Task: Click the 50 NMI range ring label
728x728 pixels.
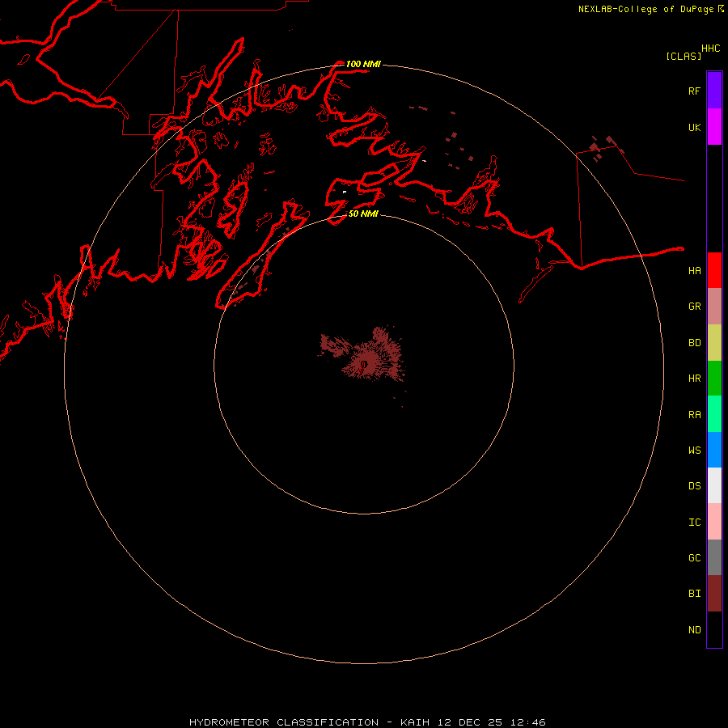Action: [363, 214]
